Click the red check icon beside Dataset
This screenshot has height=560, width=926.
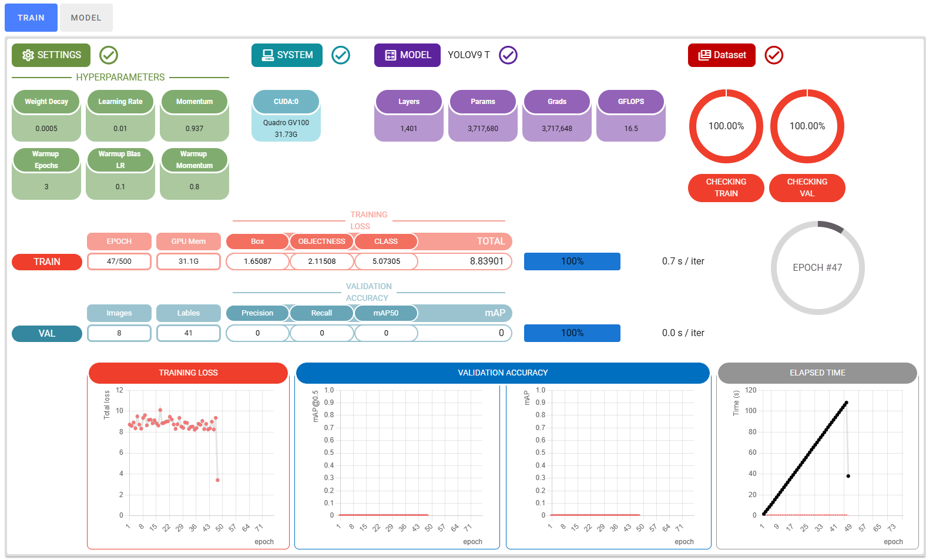point(774,55)
